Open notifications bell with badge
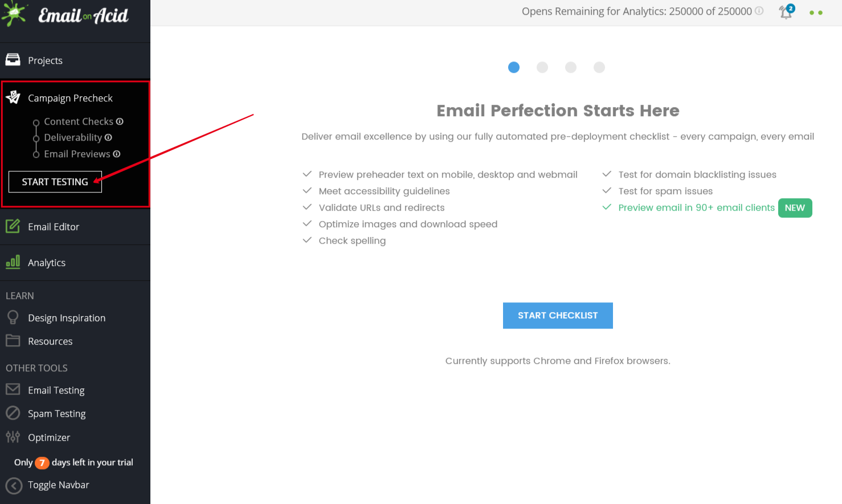Screen dimensions: 842x504 pyautogui.click(x=786, y=11)
